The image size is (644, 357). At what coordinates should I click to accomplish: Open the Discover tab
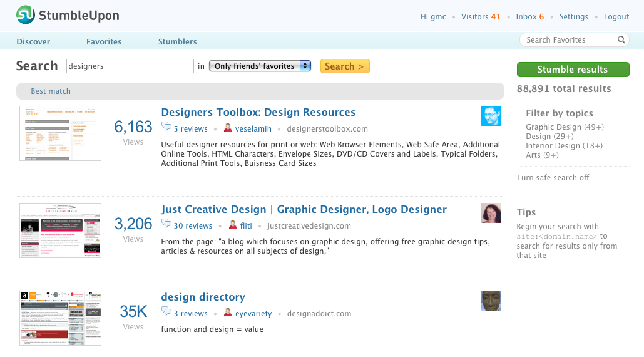33,42
